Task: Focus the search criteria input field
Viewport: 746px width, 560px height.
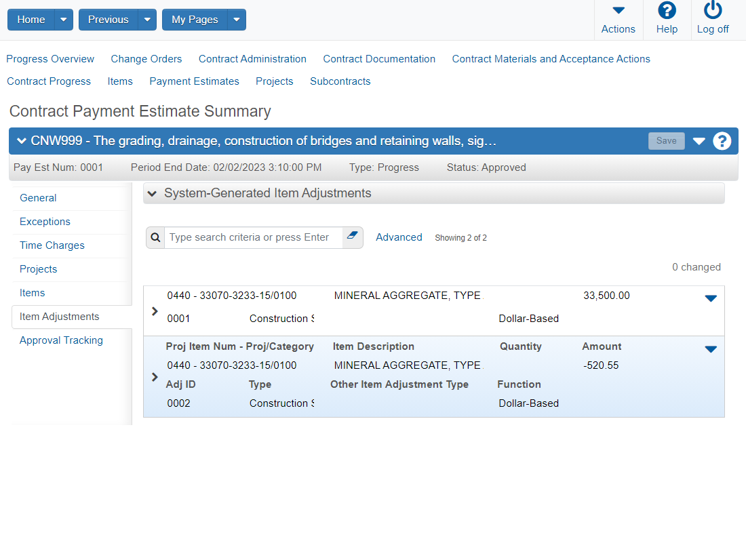Action: point(253,237)
